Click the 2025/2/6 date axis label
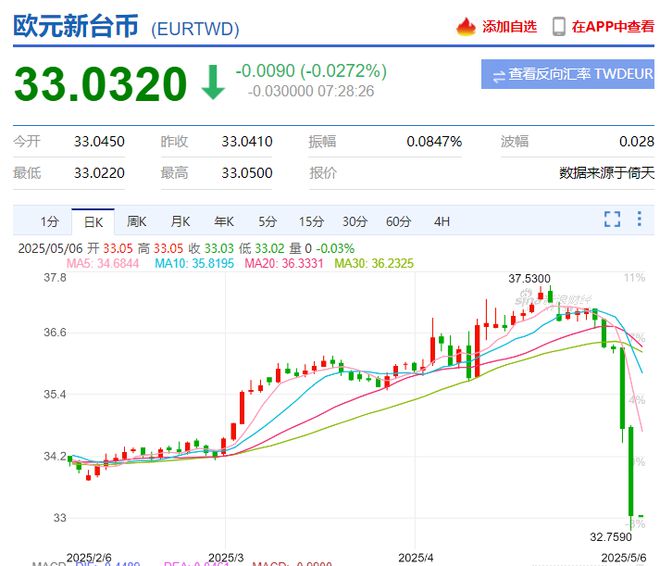The height and width of the screenshot is (566, 660). click(x=89, y=558)
